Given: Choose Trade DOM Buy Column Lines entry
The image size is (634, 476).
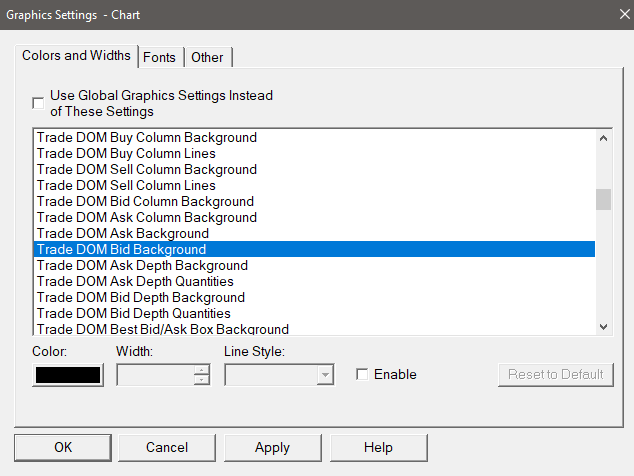Looking at the screenshot, I should 126,153.
